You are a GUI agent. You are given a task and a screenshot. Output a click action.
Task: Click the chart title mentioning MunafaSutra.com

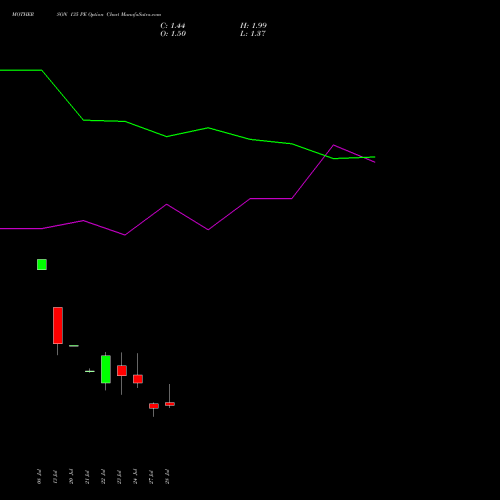[86, 15]
